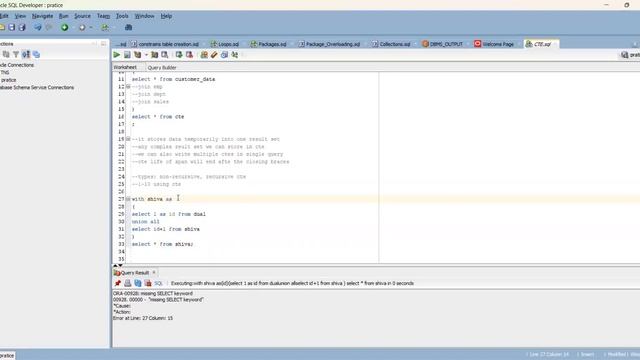
Task: Click the Back navigation arrow icon
Action: pos(38,27)
